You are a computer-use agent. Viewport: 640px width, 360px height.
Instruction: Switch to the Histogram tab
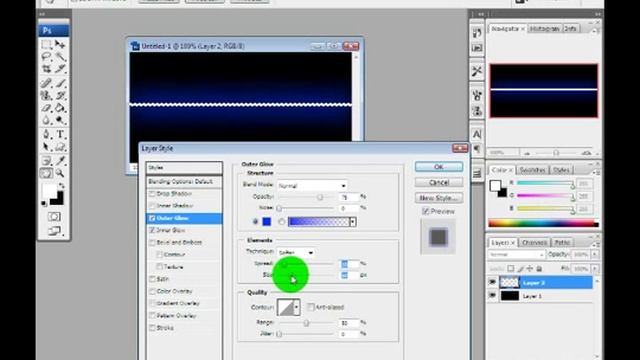[x=544, y=29]
